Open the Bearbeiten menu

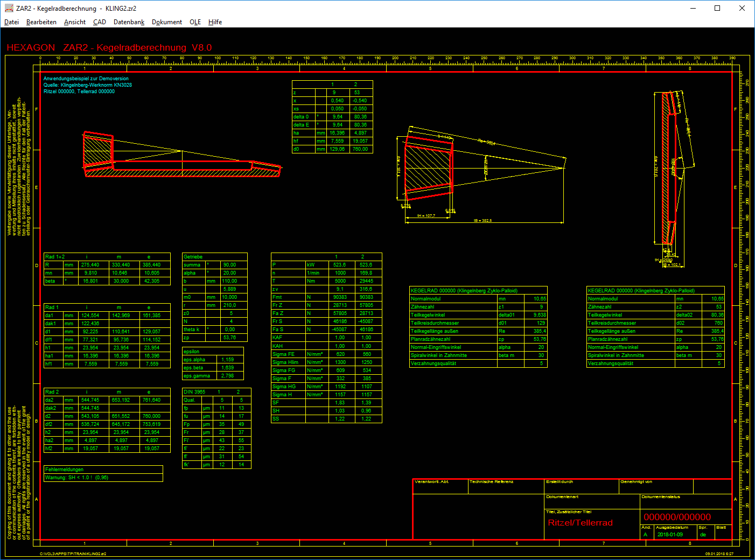pos(41,22)
